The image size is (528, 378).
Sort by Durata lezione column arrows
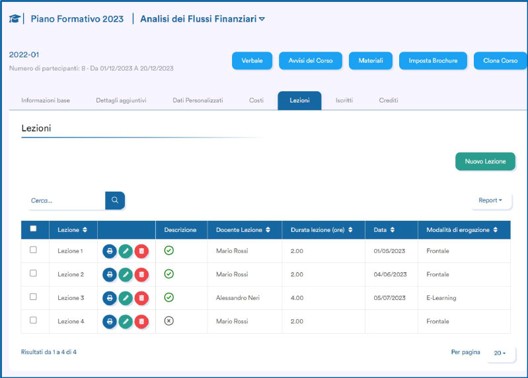click(350, 230)
